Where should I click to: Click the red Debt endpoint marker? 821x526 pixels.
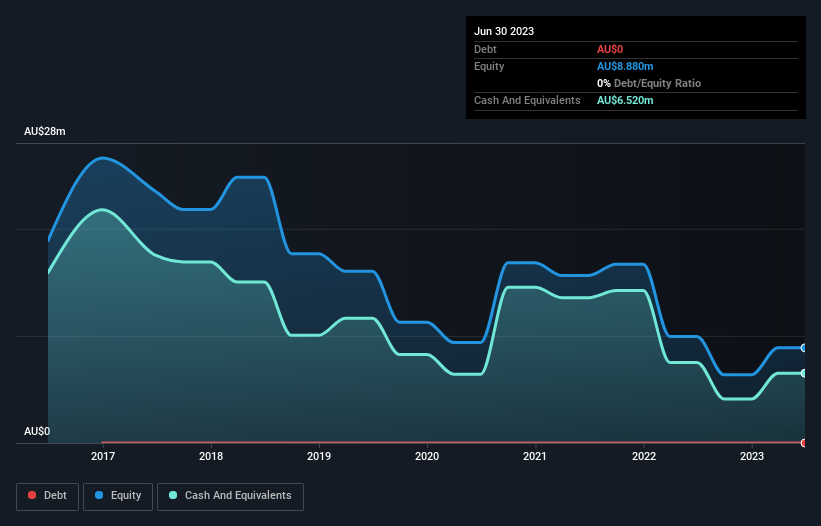click(x=804, y=443)
